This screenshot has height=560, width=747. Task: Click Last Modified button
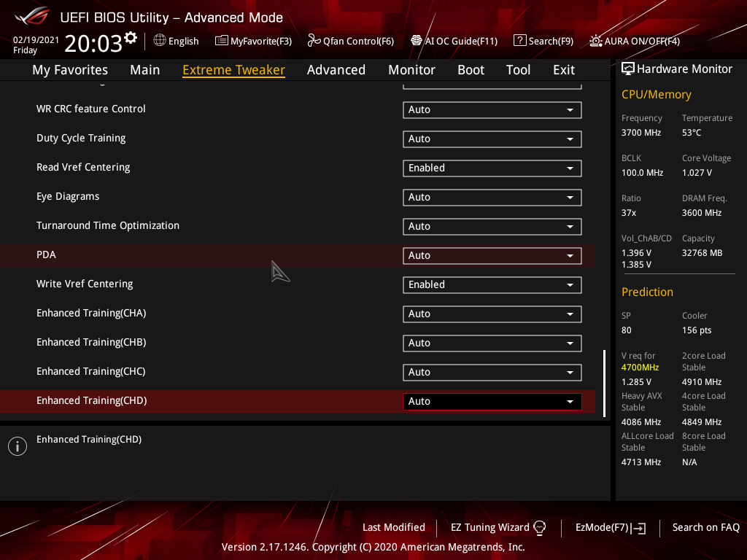tap(393, 528)
